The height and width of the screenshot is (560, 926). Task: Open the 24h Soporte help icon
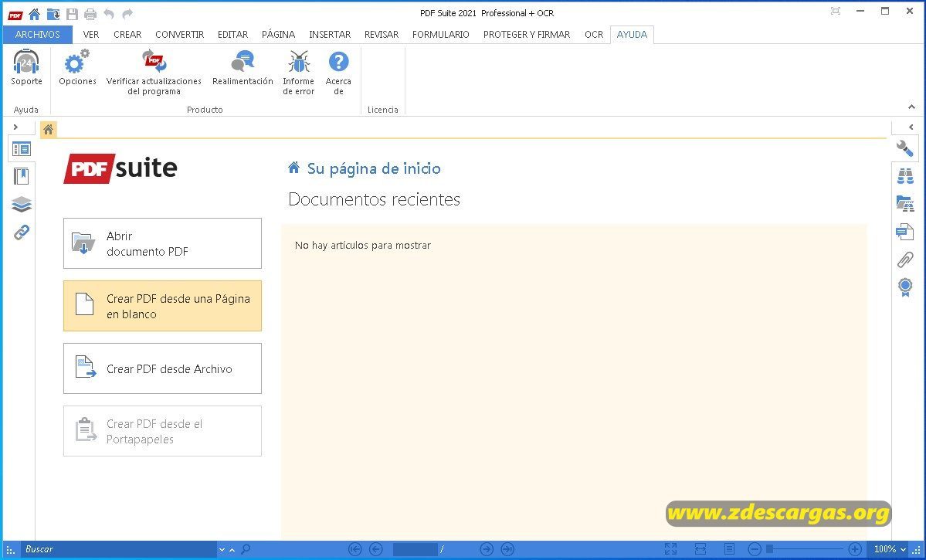(26, 69)
